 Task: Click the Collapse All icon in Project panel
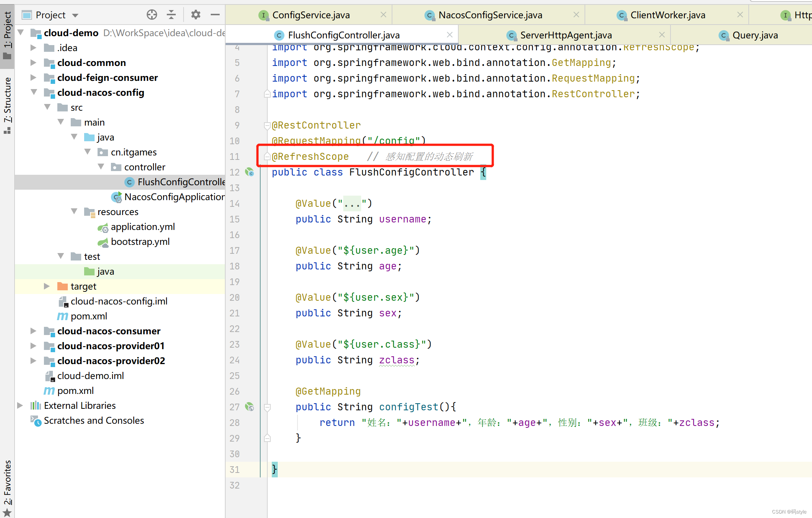tap(171, 15)
